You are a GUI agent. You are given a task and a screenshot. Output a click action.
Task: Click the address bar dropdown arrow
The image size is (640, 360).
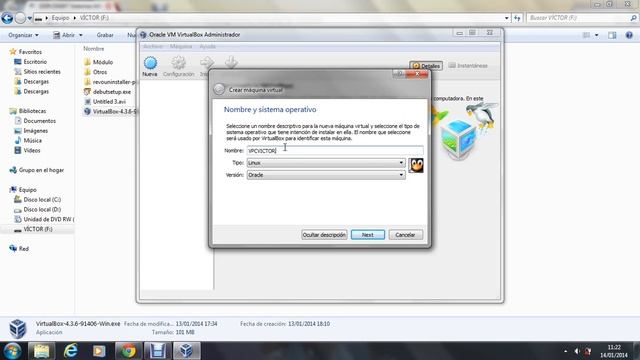coord(507,18)
